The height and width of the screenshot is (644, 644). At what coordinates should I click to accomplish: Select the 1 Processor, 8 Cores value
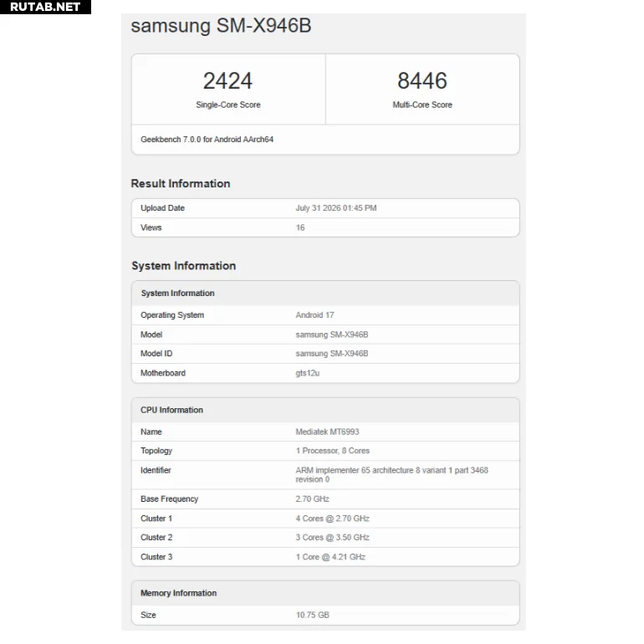[x=333, y=451]
